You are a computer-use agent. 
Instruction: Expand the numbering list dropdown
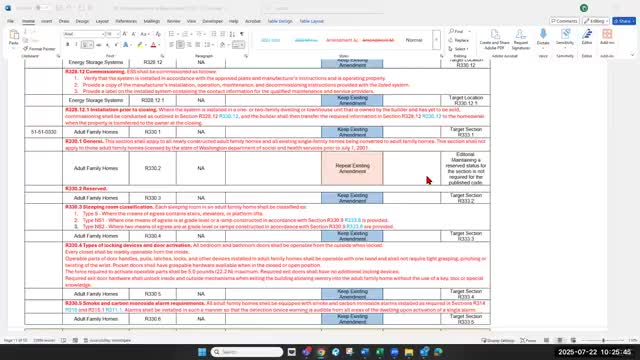(x=191, y=34)
